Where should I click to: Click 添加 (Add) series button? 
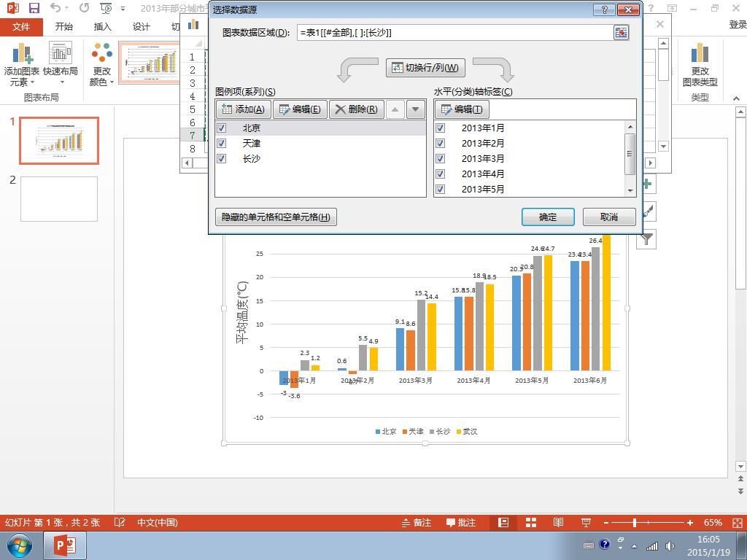244,109
